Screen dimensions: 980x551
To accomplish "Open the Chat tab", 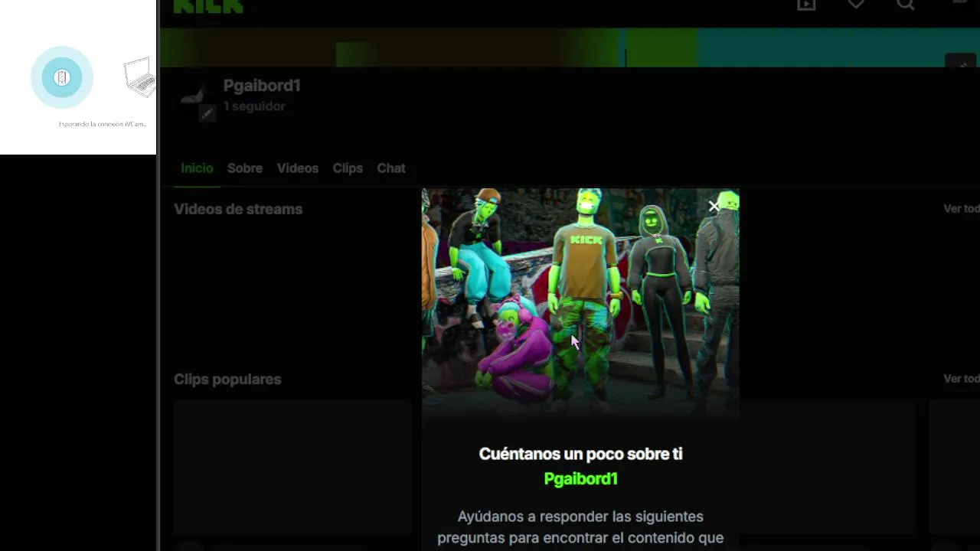I will click(x=391, y=168).
